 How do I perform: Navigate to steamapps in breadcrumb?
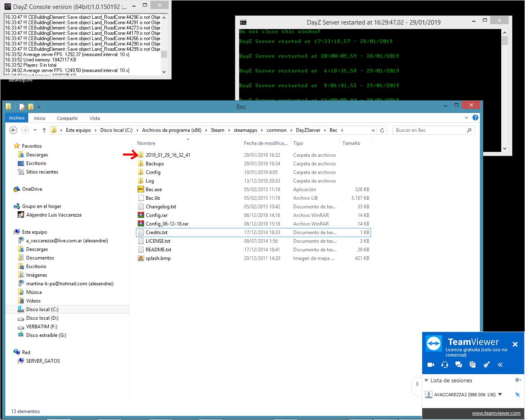[x=245, y=130]
